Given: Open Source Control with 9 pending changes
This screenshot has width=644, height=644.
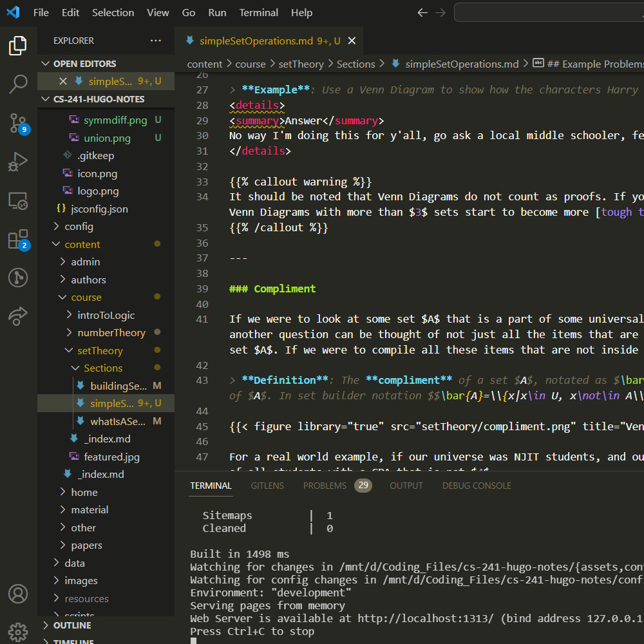Looking at the screenshot, I should (18, 124).
